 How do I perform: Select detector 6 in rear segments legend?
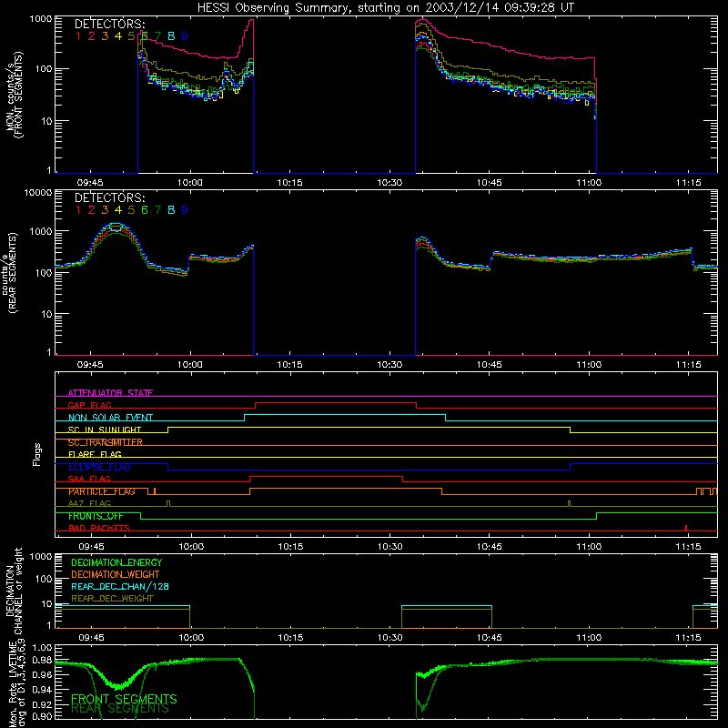pos(145,210)
